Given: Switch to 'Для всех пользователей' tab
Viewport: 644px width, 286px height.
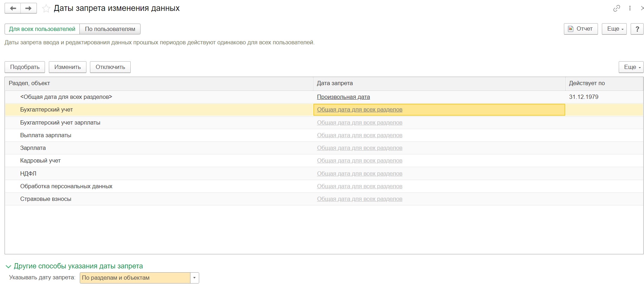Looking at the screenshot, I should [x=42, y=29].
